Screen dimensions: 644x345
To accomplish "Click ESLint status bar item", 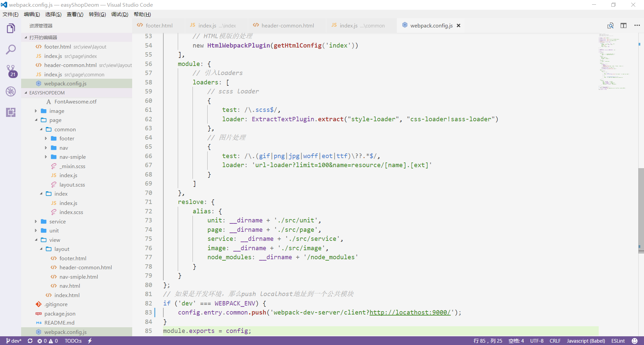I will pos(618,341).
